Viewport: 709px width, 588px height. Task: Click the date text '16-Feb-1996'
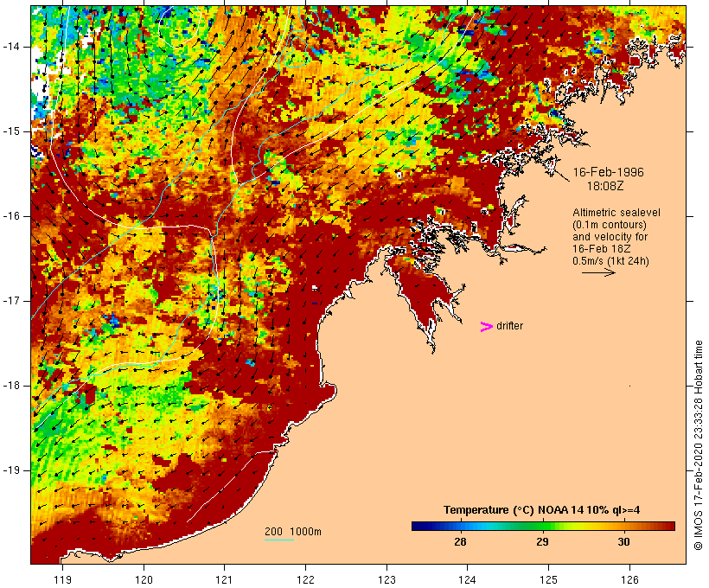608,172
